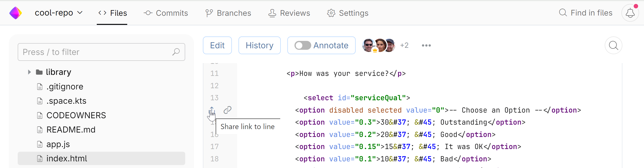Viewport: 644px width, 168px height.
Task: Open the cool-repo dropdown
Action: [x=58, y=13]
